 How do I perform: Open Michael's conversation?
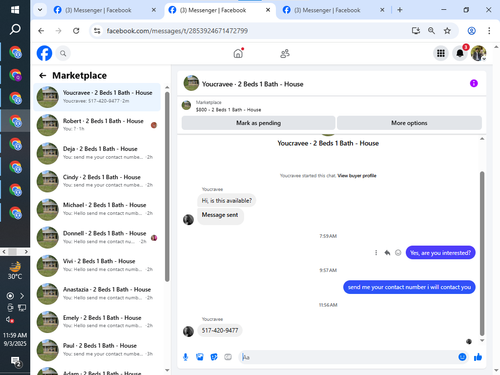97,209
